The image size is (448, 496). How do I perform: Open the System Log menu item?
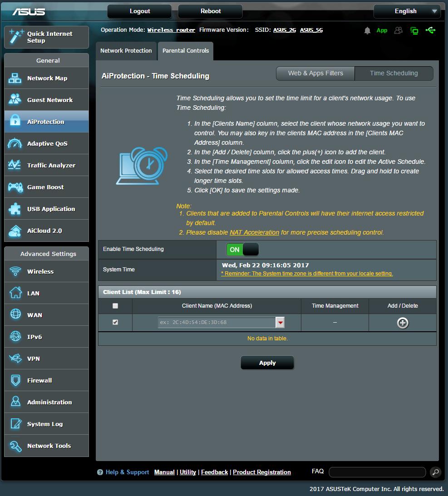coord(46,424)
